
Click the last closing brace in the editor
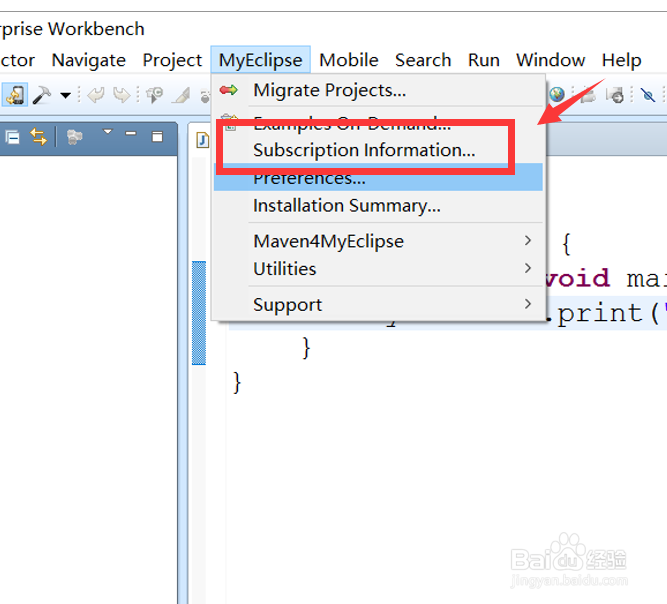(x=237, y=383)
